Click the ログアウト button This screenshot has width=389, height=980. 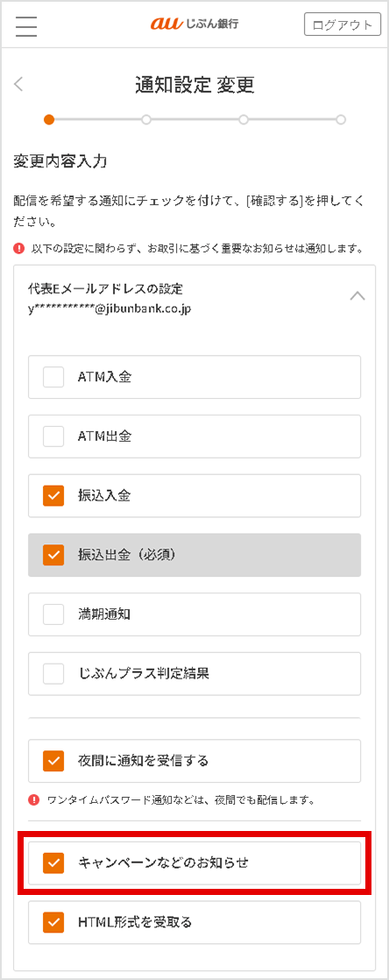343,25
